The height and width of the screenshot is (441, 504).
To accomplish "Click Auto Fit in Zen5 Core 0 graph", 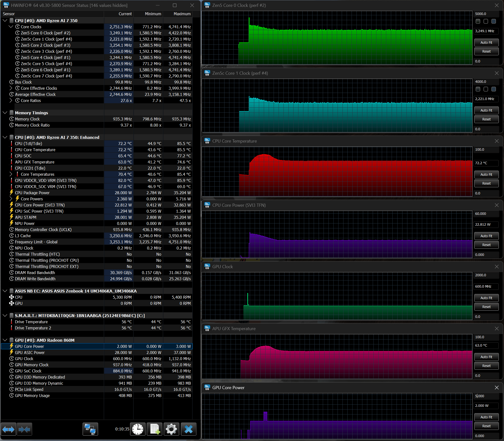I will 486,43.
